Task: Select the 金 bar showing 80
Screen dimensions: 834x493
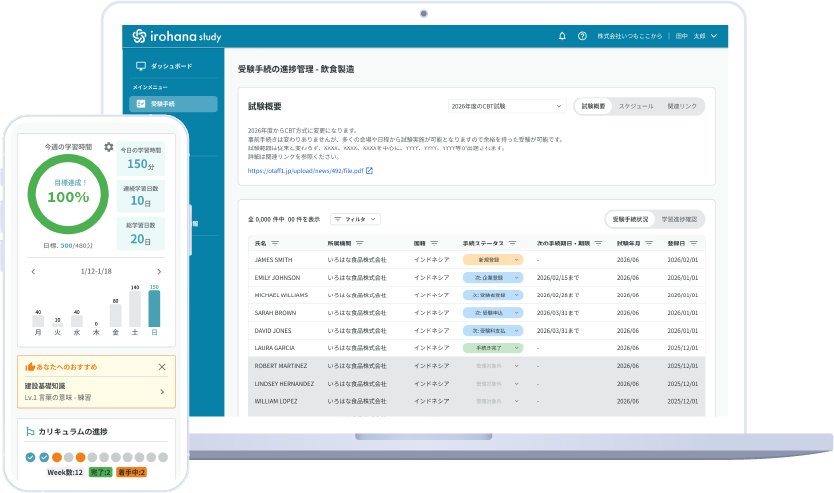Action: click(115, 315)
